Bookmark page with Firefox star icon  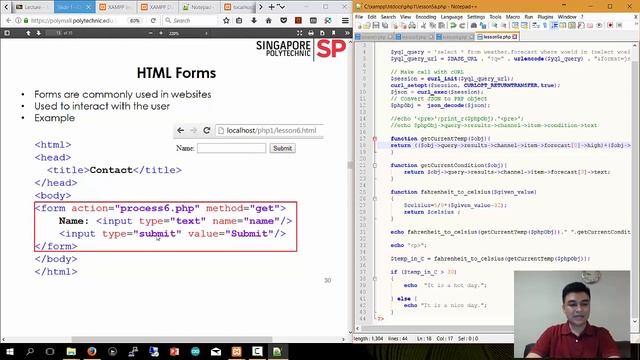(226, 20)
